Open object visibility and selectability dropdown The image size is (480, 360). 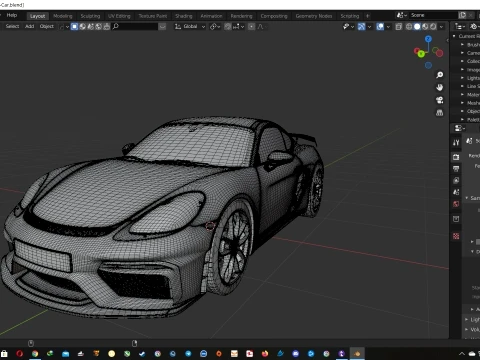point(348,26)
